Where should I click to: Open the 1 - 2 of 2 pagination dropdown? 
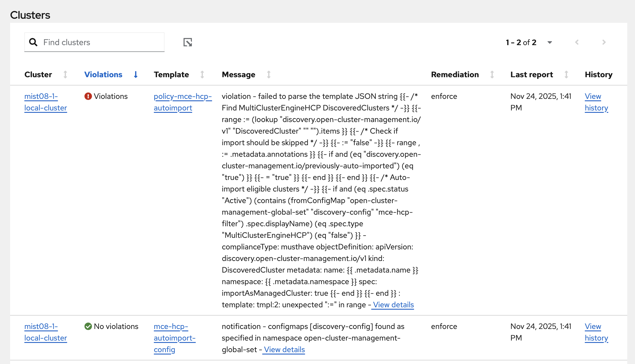pyautogui.click(x=549, y=42)
